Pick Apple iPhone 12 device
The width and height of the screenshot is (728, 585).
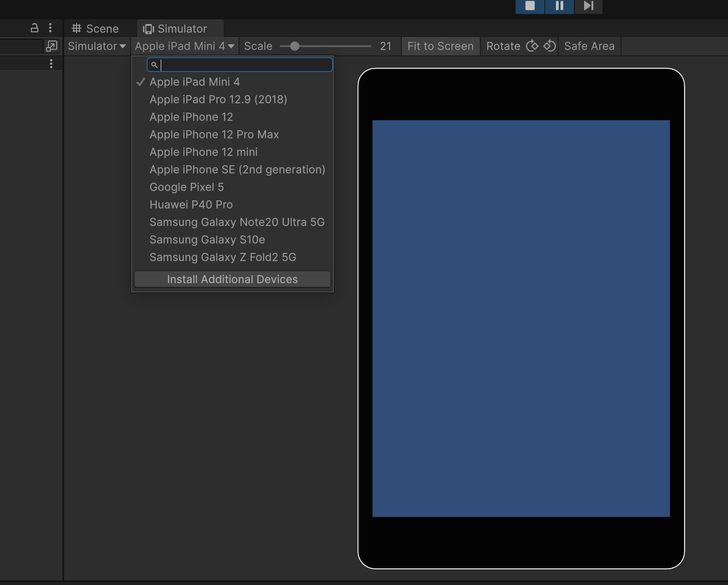[x=233, y=117]
